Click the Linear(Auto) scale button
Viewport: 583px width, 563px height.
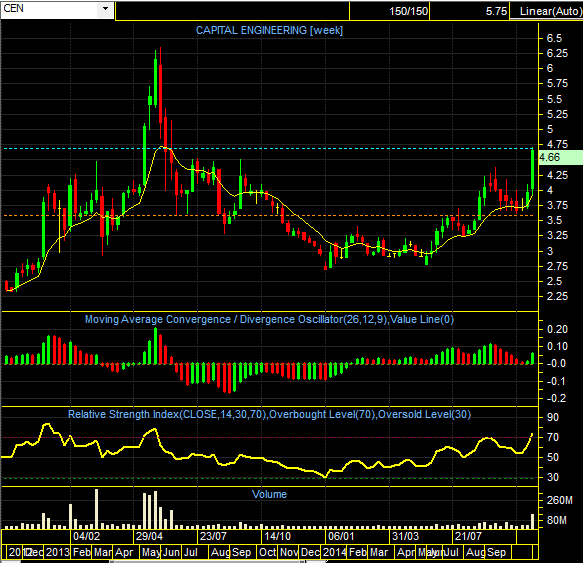[x=547, y=11]
